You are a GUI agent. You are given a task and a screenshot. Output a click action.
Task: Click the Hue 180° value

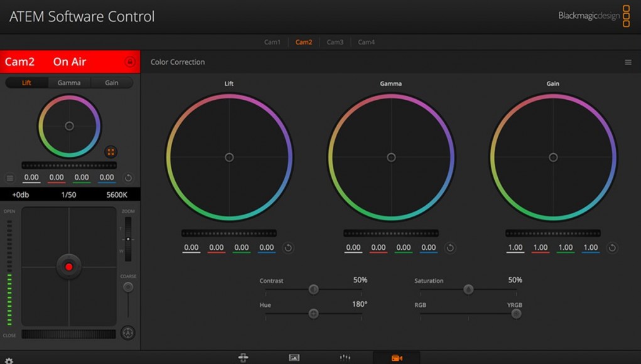pos(360,304)
